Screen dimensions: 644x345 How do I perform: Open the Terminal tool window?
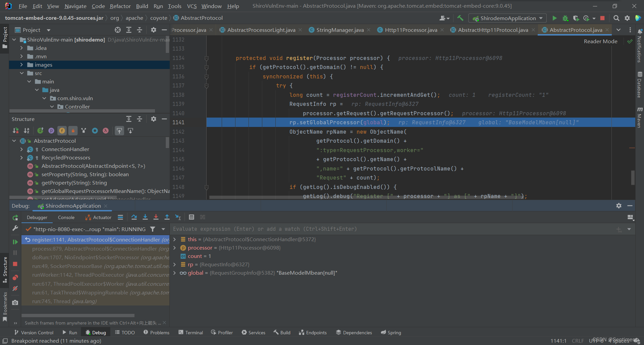191,332
